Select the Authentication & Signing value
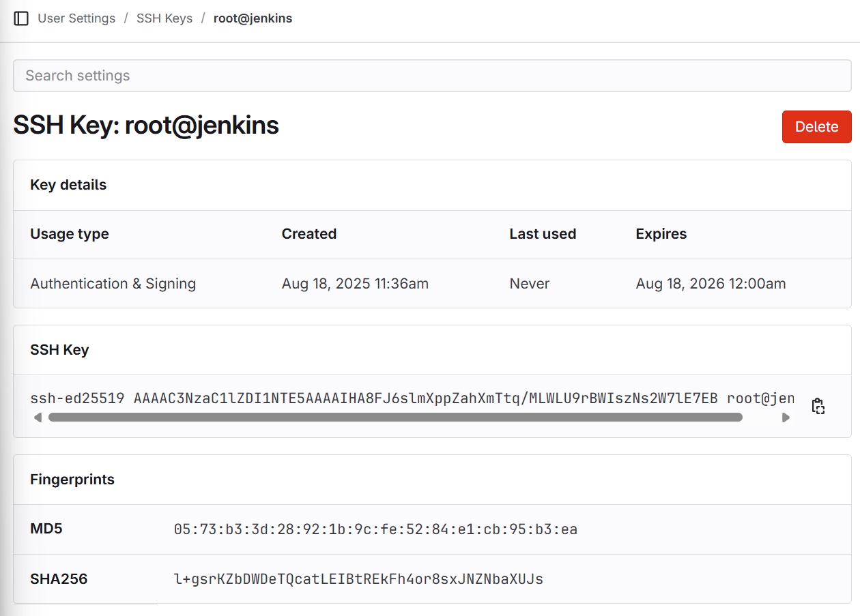860x616 pixels. 113,284
